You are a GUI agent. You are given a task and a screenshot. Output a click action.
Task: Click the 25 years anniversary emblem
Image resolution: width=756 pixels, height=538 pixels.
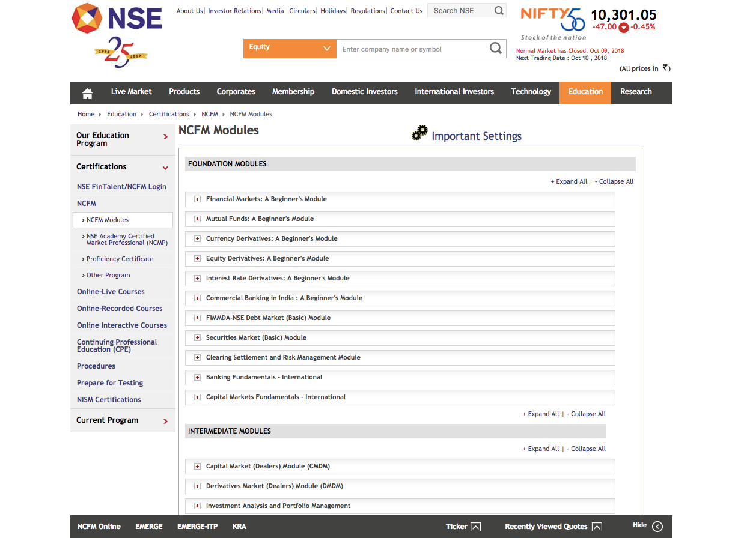point(121,52)
